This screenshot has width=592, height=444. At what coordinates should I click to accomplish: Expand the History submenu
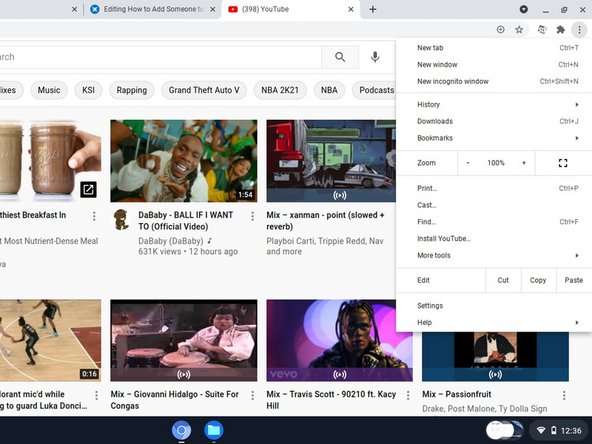(494, 105)
